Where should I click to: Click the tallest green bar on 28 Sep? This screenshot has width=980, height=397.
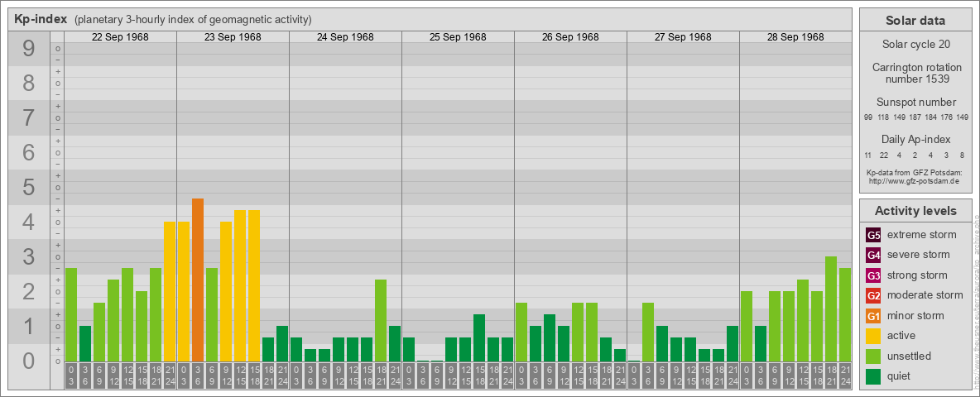(831, 309)
